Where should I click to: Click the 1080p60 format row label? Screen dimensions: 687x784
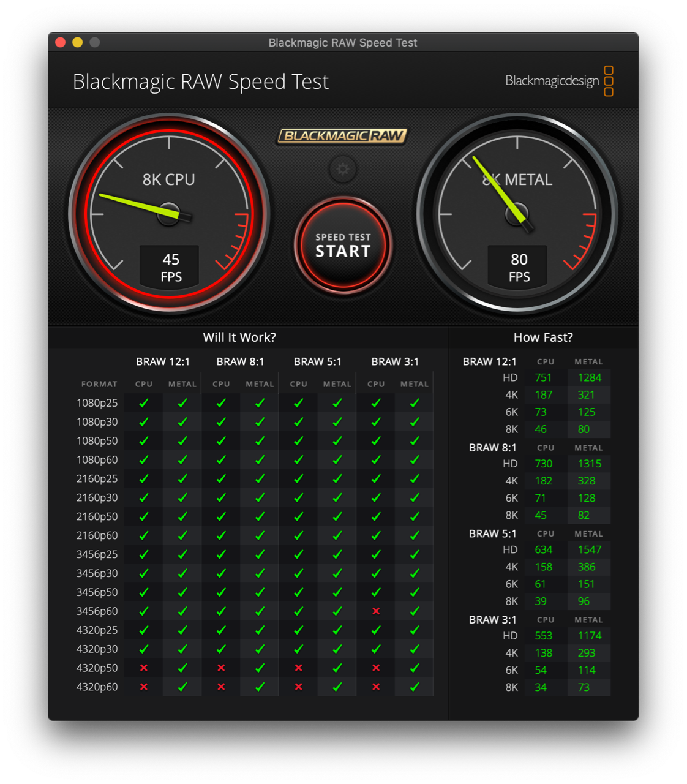pyautogui.click(x=97, y=460)
